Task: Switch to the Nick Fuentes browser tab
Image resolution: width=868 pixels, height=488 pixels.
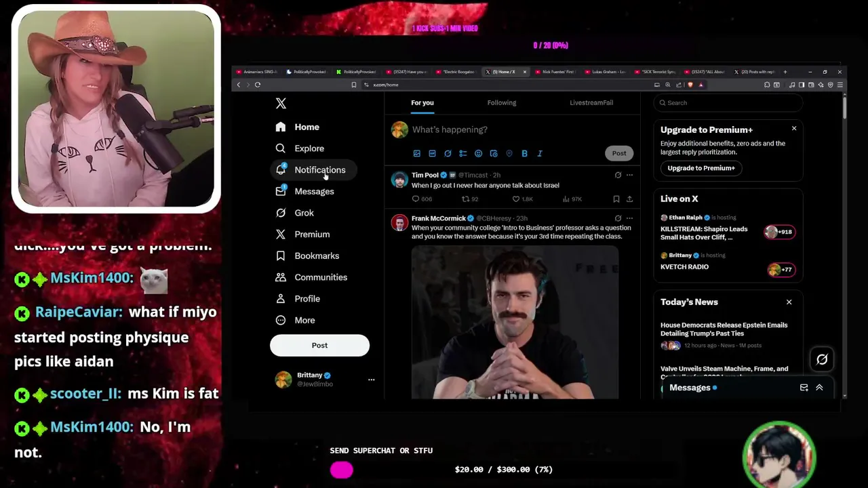Action: click(x=555, y=72)
